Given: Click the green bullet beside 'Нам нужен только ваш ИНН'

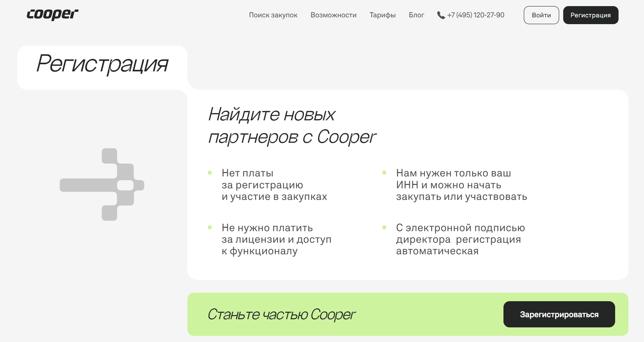Looking at the screenshot, I should (x=385, y=172).
